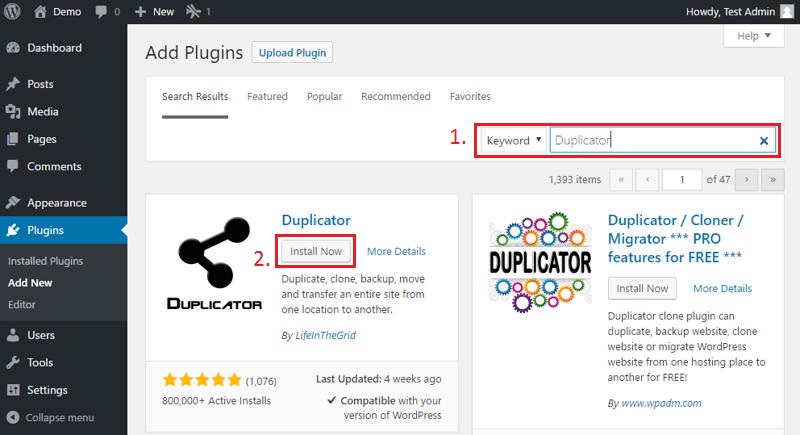This screenshot has width=800, height=435.
Task: Clear the search field with the X
Action: click(764, 141)
